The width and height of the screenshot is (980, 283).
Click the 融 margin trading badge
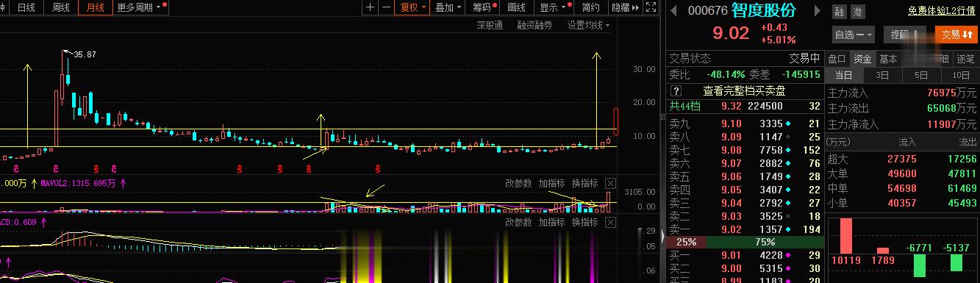(x=840, y=12)
